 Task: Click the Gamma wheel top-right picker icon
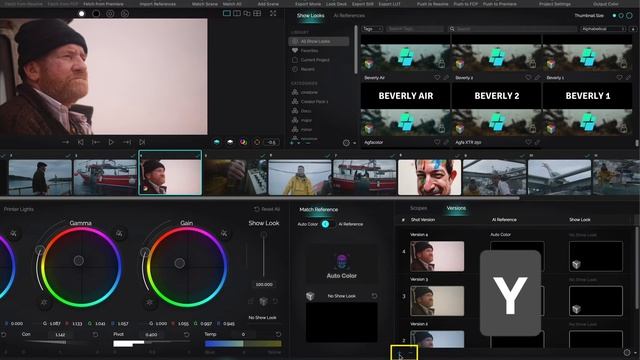click(119, 233)
